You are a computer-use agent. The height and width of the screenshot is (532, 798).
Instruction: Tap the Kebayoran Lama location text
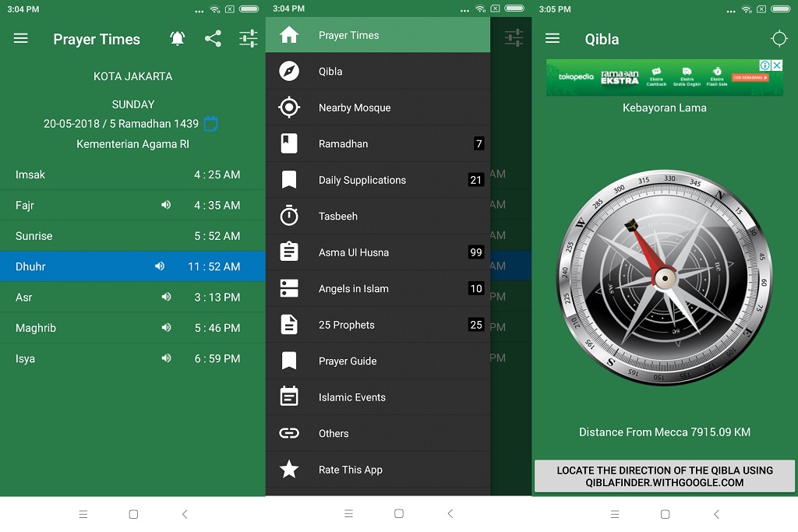tap(665, 107)
